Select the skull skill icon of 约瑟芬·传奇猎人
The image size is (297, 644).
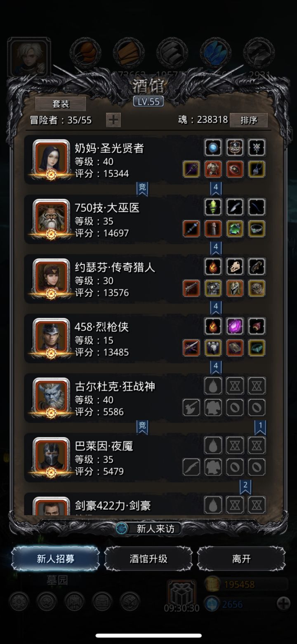pyautogui.click(x=235, y=266)
